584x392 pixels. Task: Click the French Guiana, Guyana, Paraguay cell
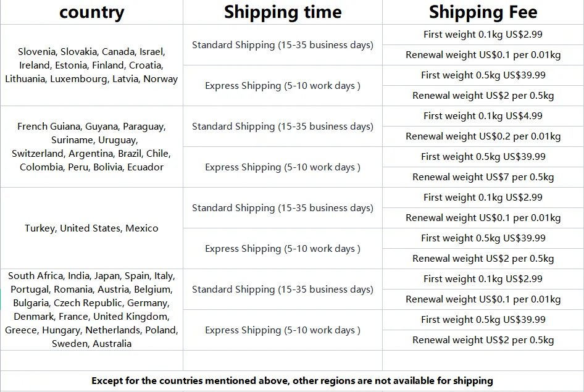point(91,147)
